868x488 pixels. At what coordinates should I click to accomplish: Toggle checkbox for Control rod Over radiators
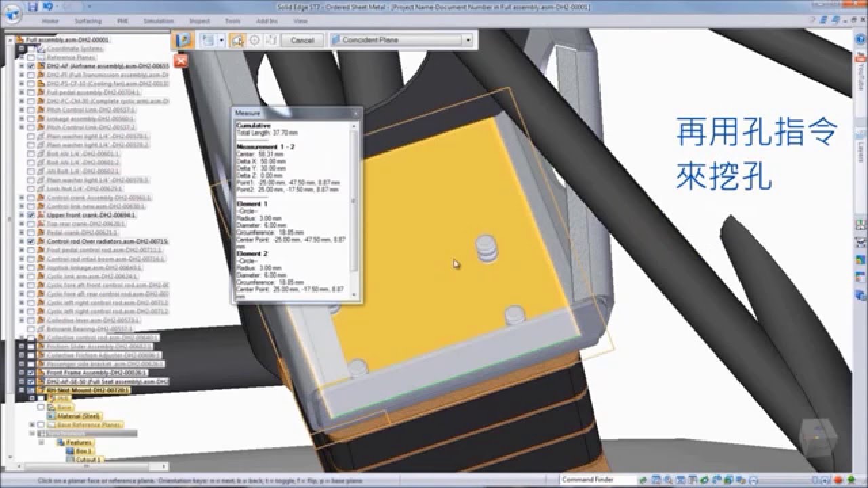tap(31, 241)
